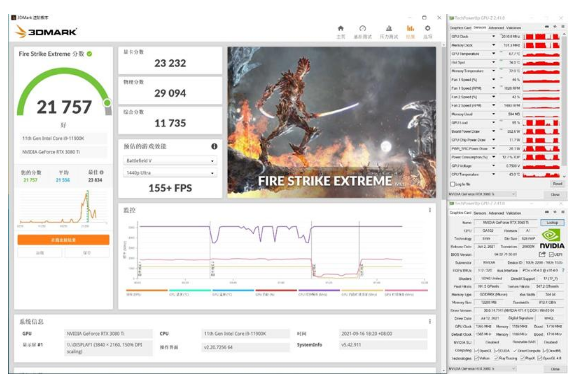Click the orange compare results online button

(63, 240)
